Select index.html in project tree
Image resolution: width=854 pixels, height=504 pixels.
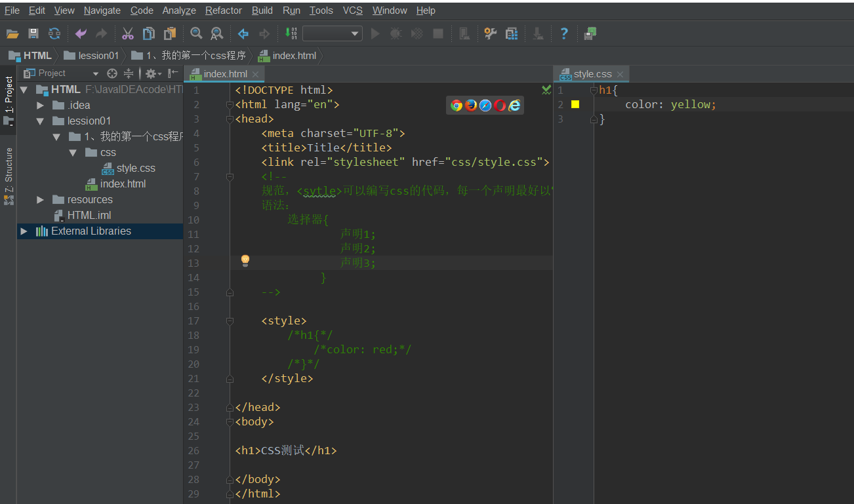point(115,184)
